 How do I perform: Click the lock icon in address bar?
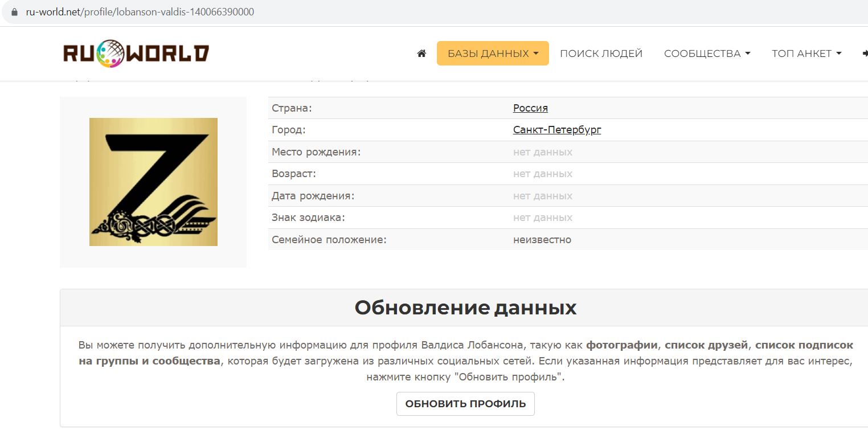[x=15, y=11]
